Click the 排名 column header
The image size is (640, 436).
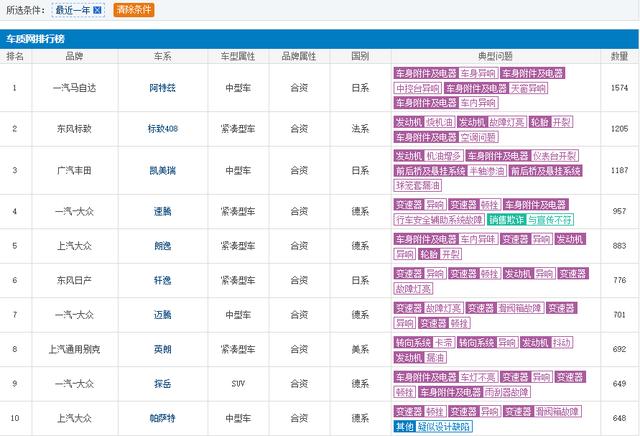(15, 56)
